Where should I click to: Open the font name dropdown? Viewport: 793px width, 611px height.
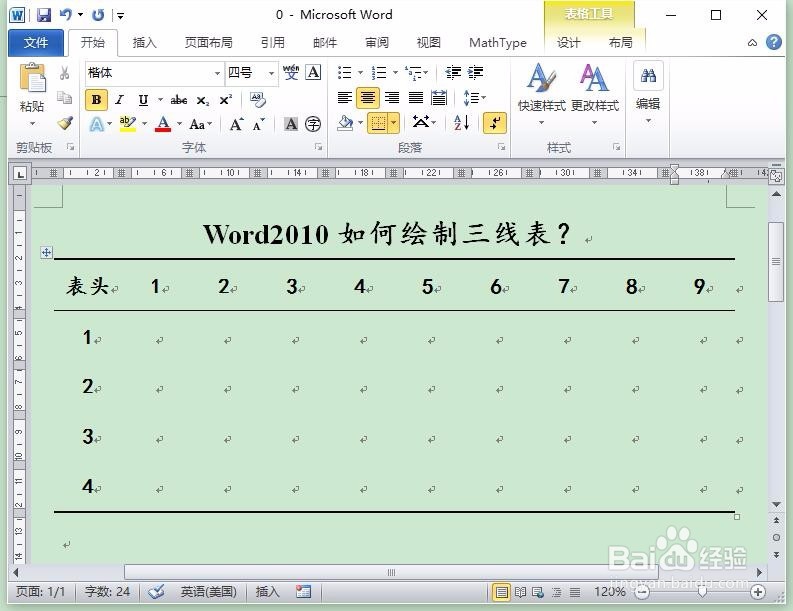(x=217, y=73)
